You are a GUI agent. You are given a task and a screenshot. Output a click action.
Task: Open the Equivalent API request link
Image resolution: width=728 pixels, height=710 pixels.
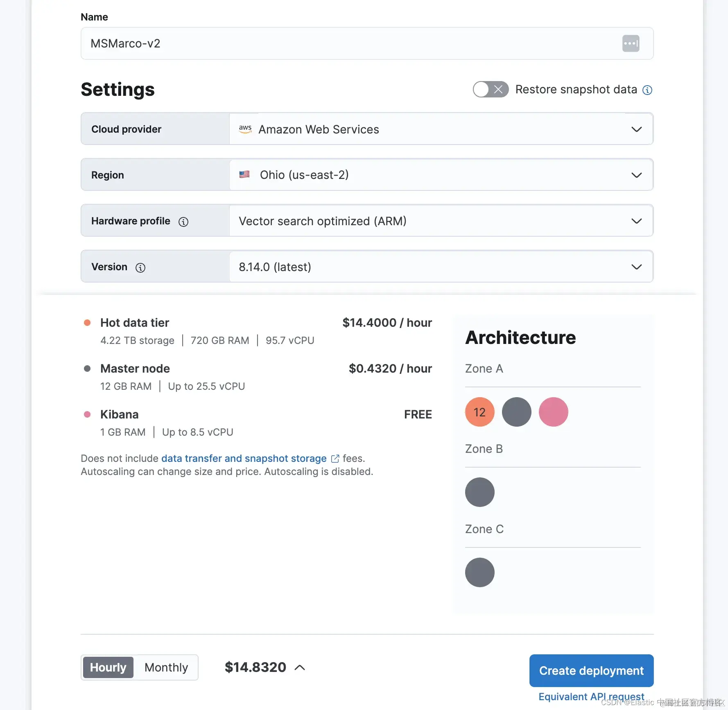(x=591, y=696)
